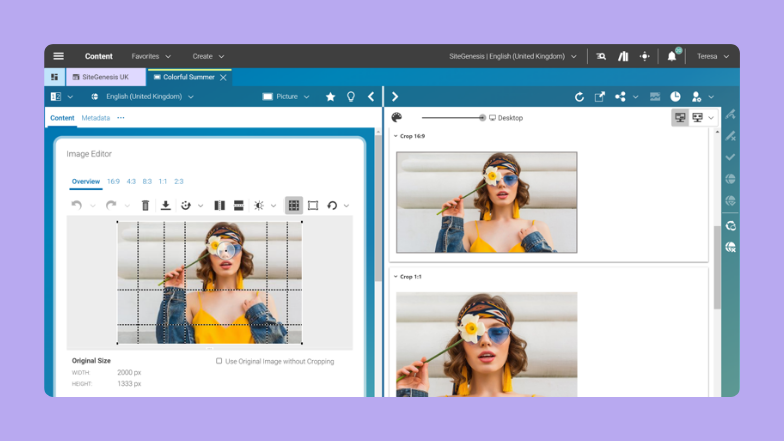Open the English (United Kingdom) locale dropdown
The height and width of the screenshot is (441, 784).
[x=142, y=97]
